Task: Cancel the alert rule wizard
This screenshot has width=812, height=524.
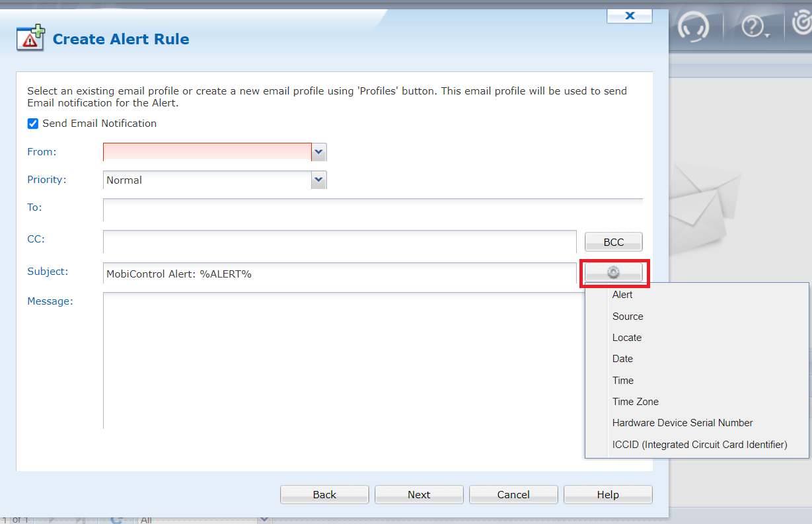Action: click(513, 494)
